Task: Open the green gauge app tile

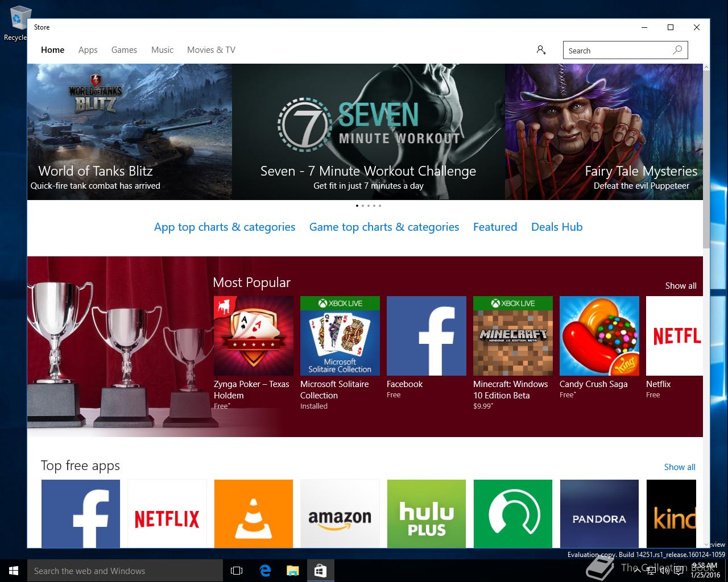Action: [x=513, y=514]
